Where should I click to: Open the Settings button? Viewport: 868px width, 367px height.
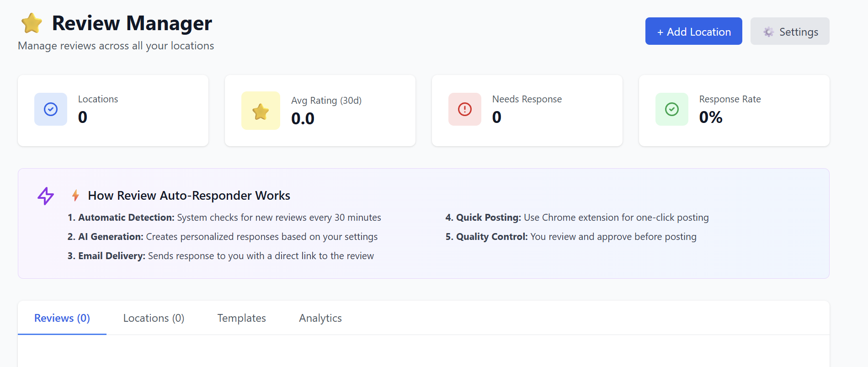pos(789,32)
